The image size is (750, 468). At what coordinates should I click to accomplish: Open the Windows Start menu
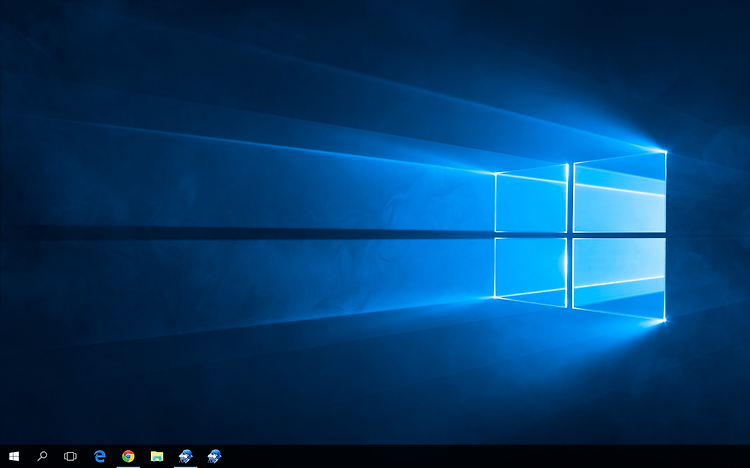coord(14,457)
